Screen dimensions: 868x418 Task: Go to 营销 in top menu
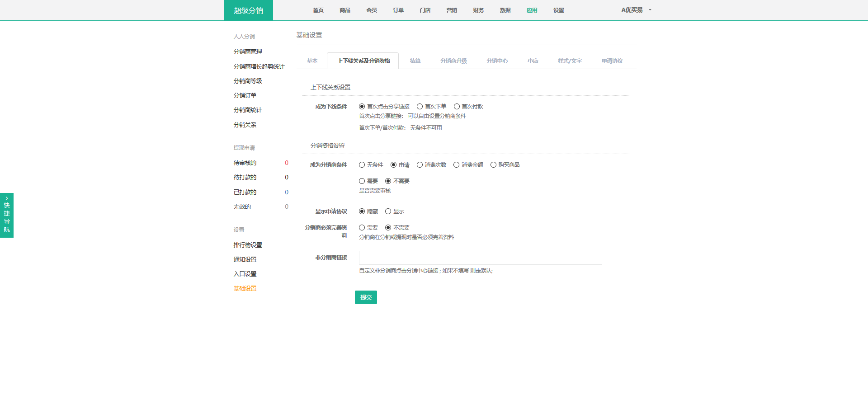452,10
